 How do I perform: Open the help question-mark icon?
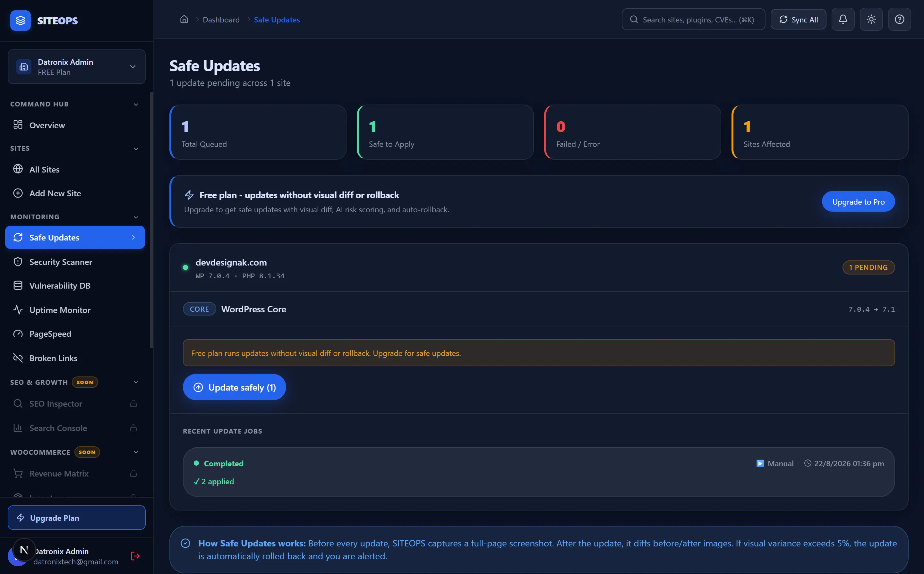(x=899, y=19)
